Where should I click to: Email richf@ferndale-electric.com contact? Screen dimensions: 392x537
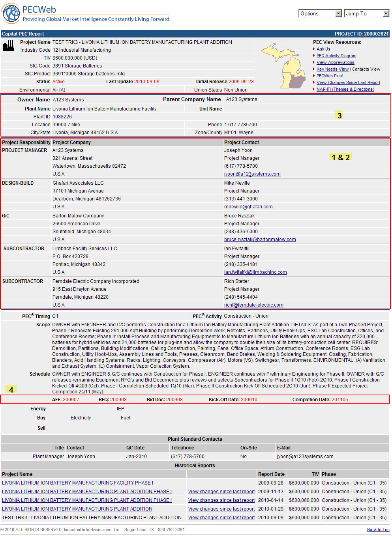coord(253,305)
